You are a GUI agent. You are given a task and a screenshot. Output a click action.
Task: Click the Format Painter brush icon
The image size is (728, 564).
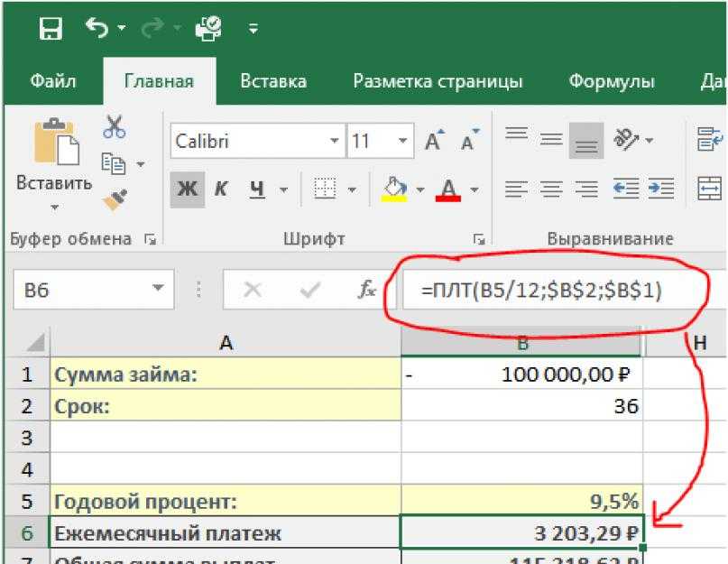(115, 199)
